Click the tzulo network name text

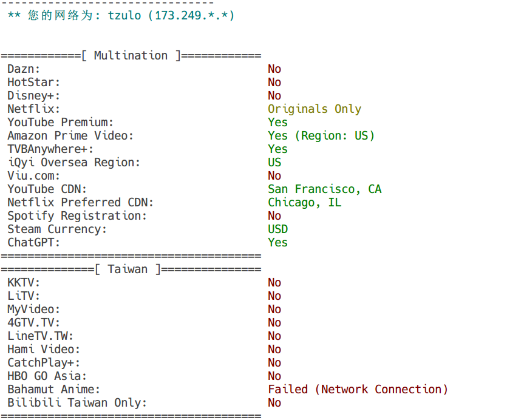coord(124,16)
